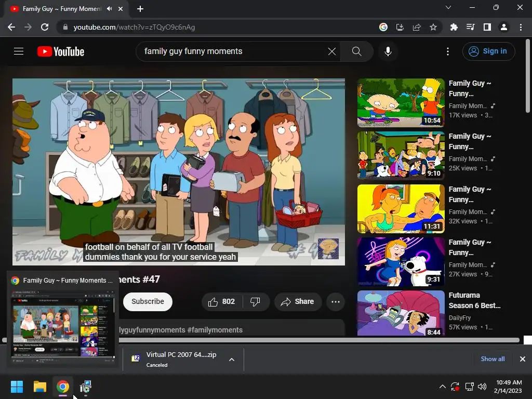Click the network icon in system tray
Image resolution: width=532 pixels, height=399 pixels.
tap(469, 387)
